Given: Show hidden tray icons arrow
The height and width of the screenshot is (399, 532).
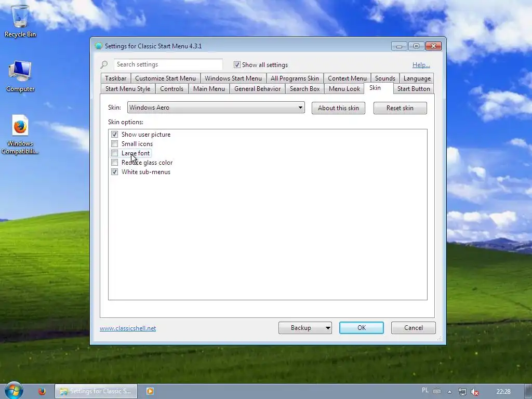Looking at the screenshot, I should (x=449, y=392).
